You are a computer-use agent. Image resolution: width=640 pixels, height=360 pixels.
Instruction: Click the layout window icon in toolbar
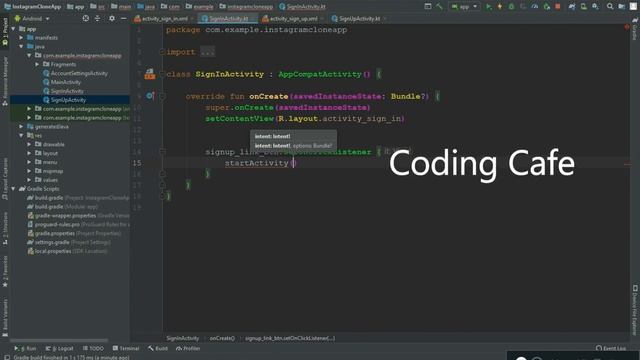click(x=428, y=7)
